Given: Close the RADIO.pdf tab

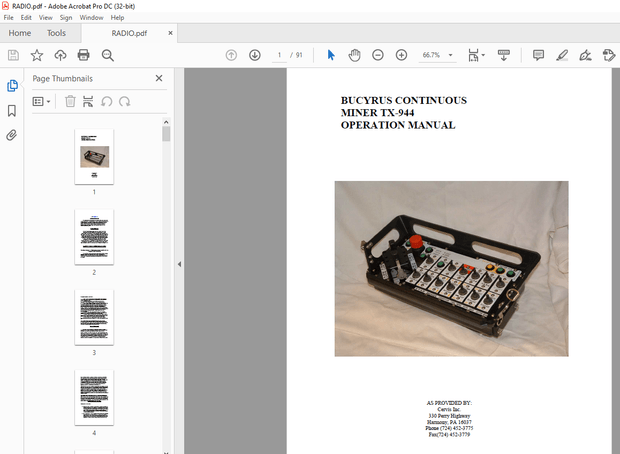Looking at the screenshot, I should 170,33.
